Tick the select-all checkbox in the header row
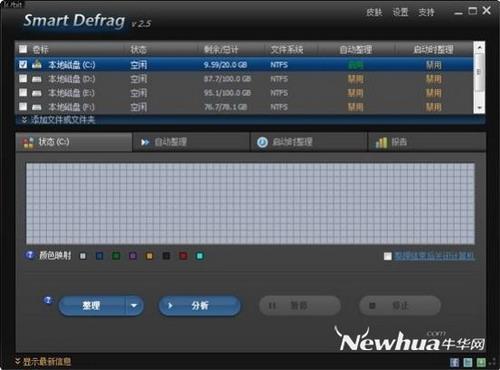500x370 pixels. (23, 49)
